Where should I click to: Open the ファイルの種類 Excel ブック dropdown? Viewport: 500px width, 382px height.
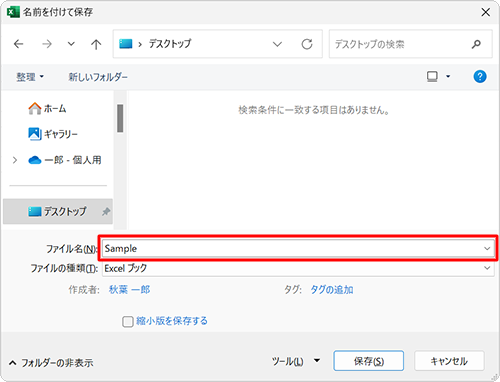pos(298,268)
